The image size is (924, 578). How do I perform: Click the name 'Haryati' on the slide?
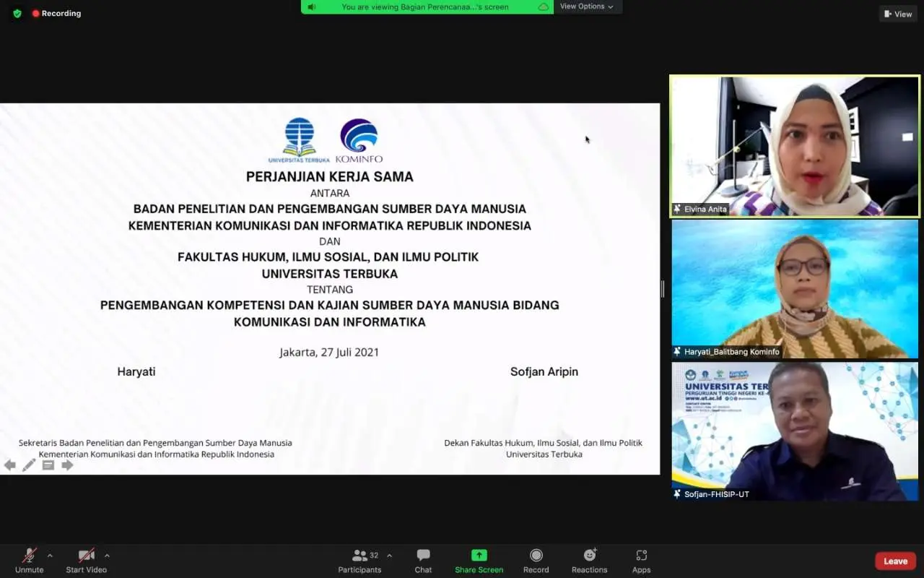pyautogui.click(x=136, y=371)
